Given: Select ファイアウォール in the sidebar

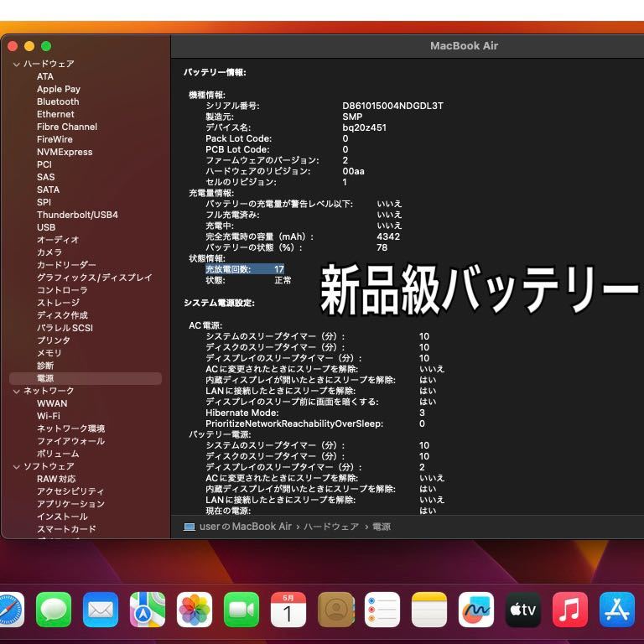Looking at the screenshot, I should pos(70,441).
